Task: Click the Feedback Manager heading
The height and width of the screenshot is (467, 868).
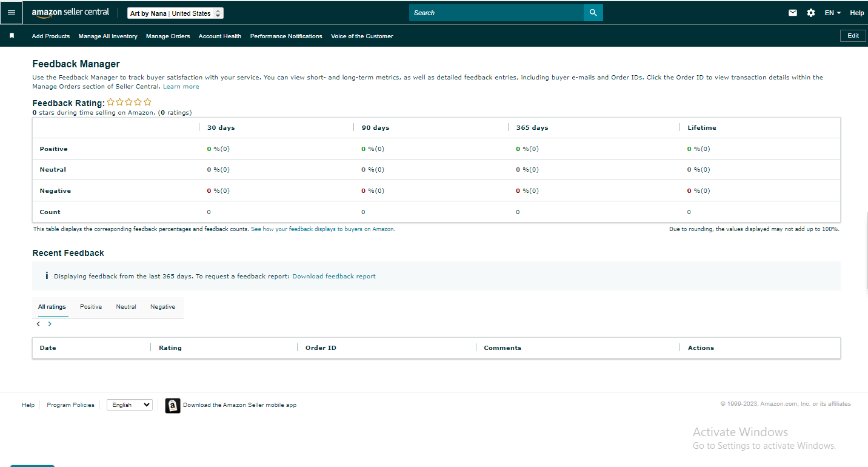Action: click(76, 64)
